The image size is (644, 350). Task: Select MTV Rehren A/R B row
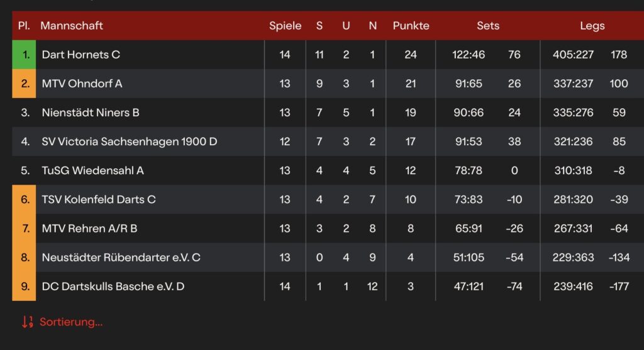(89, 228)
